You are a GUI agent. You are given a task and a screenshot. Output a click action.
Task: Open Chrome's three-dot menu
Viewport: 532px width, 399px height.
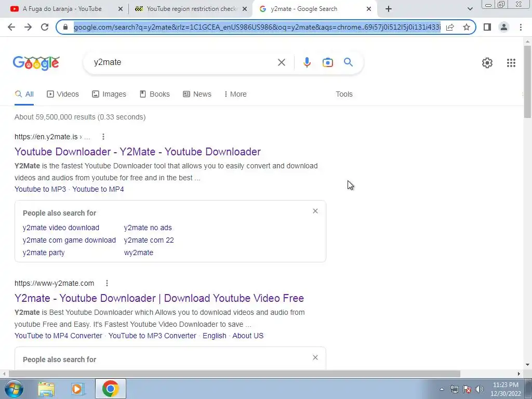[x=521, y=27]
